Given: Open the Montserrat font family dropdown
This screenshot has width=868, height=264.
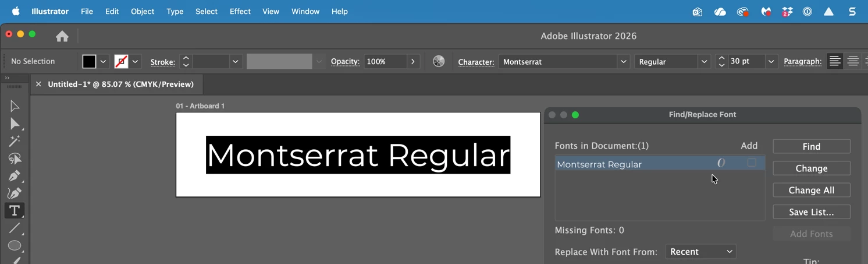Looking at the screenshot, I should (x=624, y=61).
